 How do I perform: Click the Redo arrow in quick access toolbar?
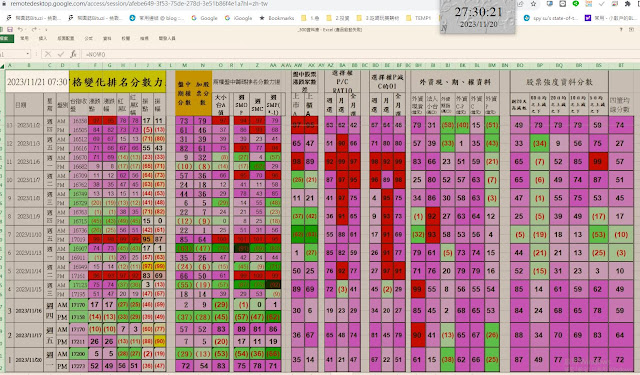[x=34, y=29]
